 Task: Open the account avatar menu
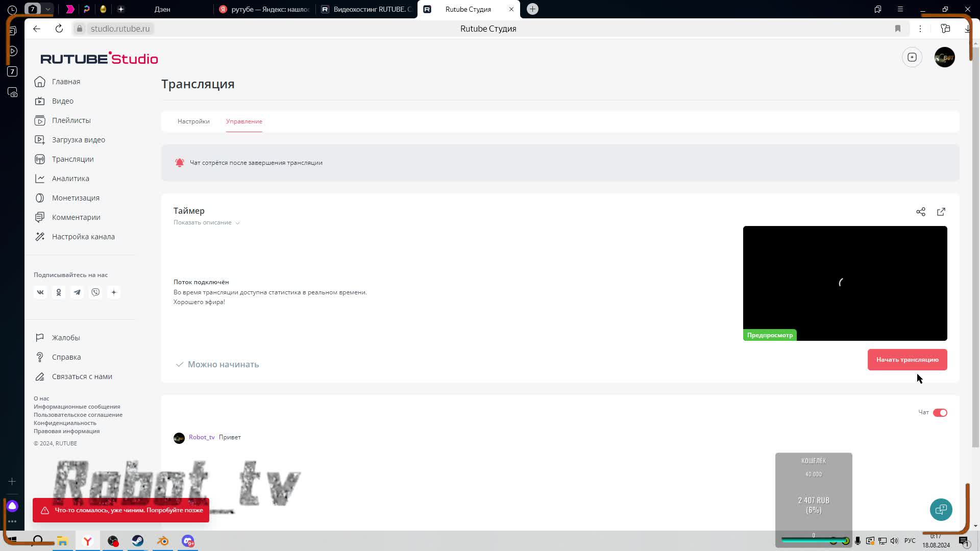tap(944, 57)
